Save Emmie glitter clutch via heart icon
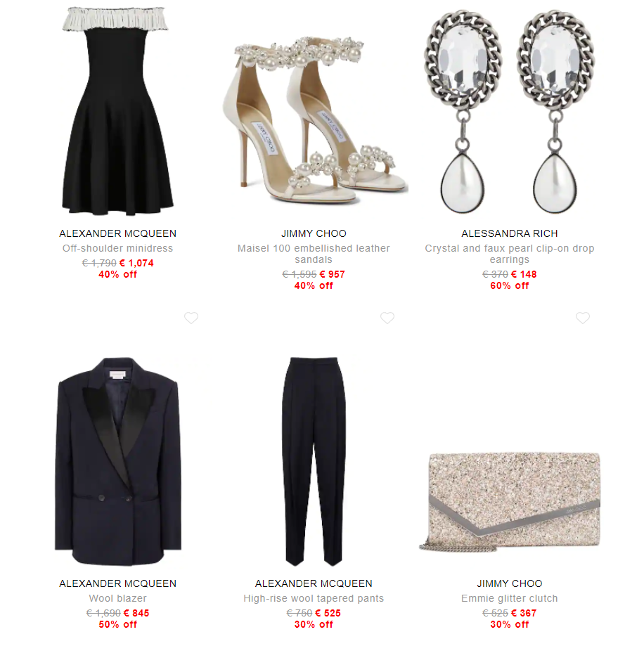This screenshot has width=644, height=646. 583,318
